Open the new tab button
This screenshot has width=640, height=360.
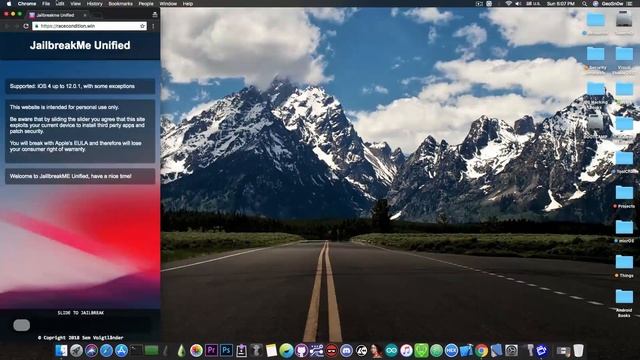[97, 15]
